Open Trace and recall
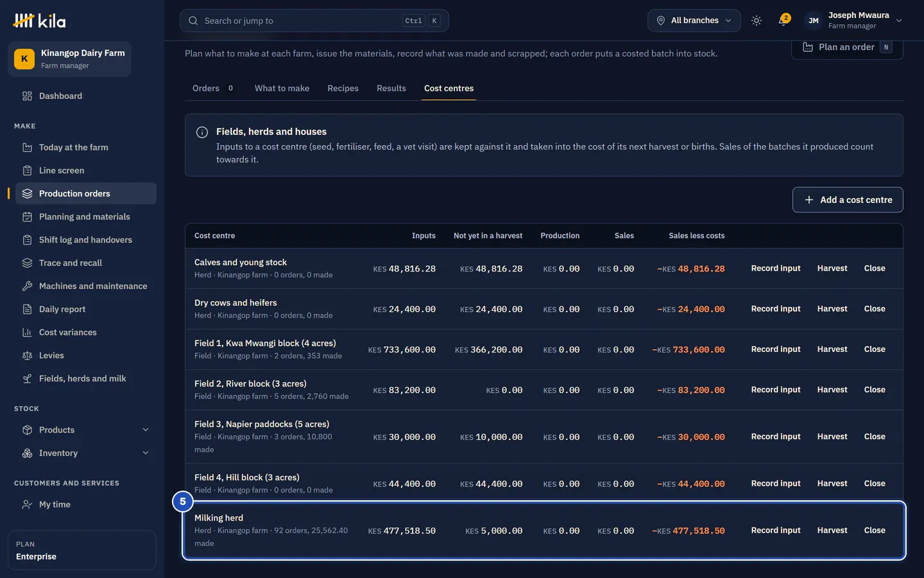This screenshot has width=924, height=578. coord(82,263)
